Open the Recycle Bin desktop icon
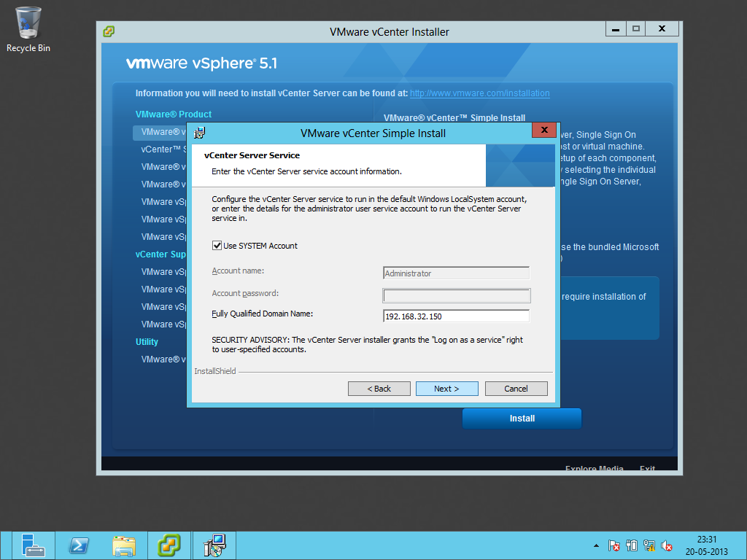 click(x=28, y=29)
